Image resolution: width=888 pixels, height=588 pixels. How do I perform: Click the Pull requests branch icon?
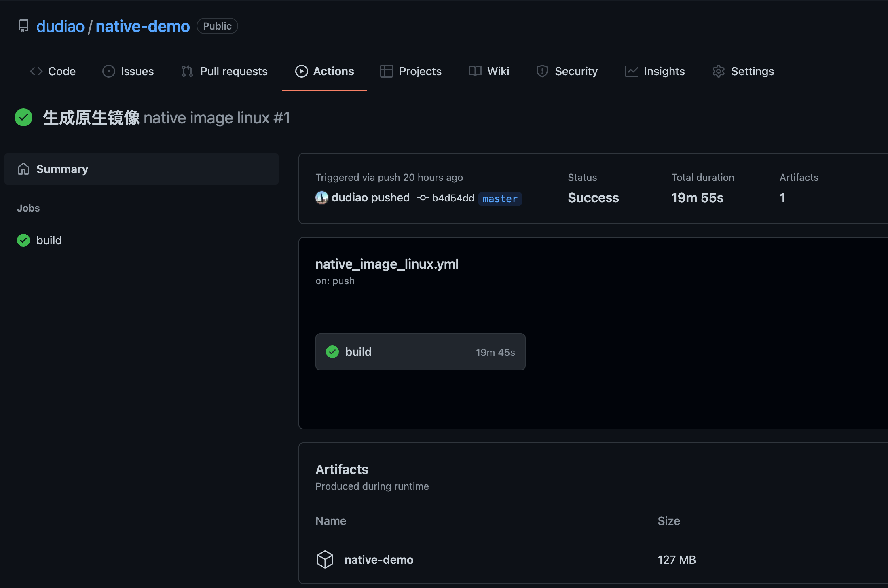[x=187, y=71]
